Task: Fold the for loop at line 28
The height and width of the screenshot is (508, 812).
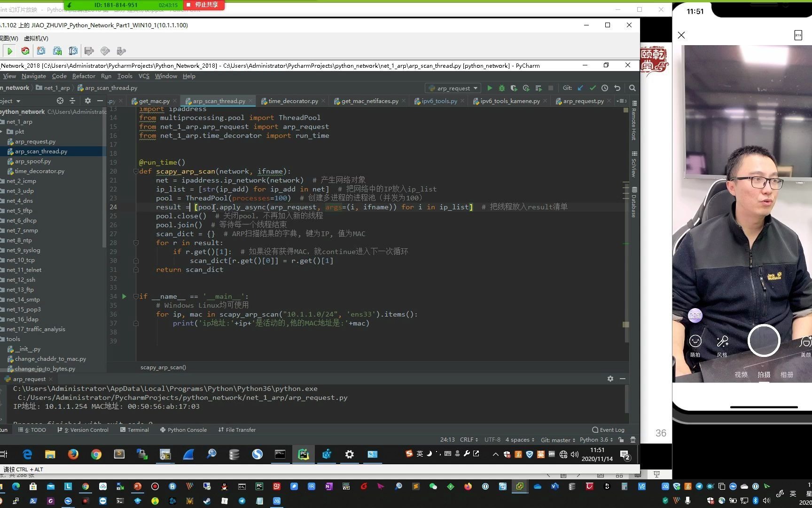Action: pos(136,243)
